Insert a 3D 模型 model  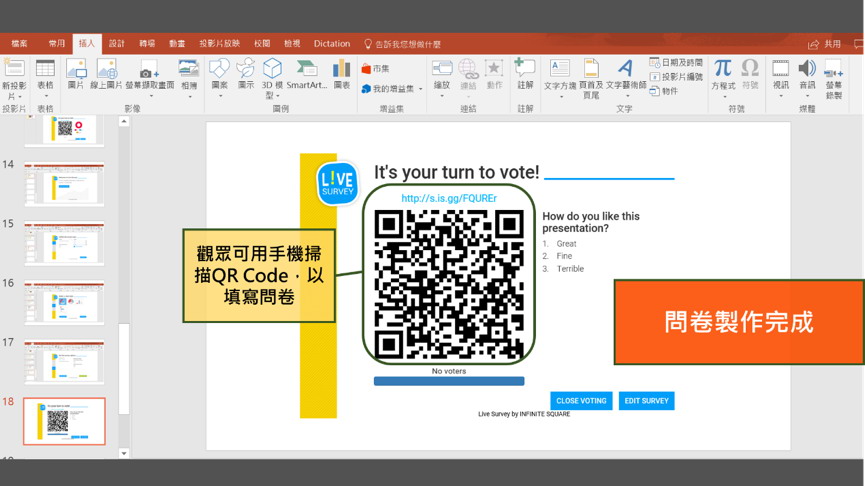(272, 68)
